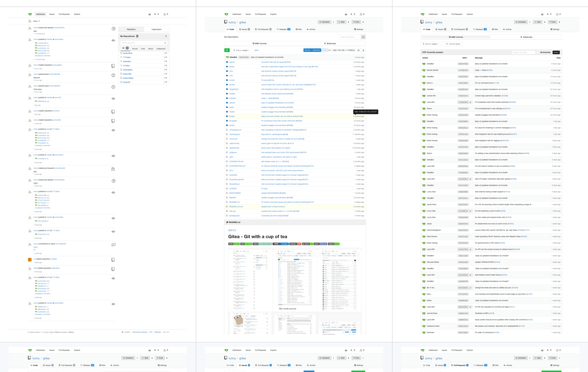Screen dimensions: 588x372
Task: Open docker folder in file list
Action: click(232, 85)
